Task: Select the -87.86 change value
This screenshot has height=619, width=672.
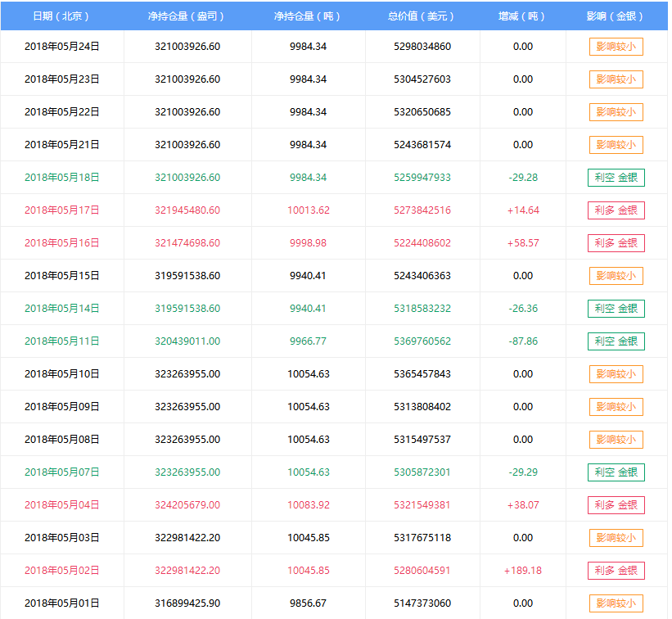Action: [523, 341]
